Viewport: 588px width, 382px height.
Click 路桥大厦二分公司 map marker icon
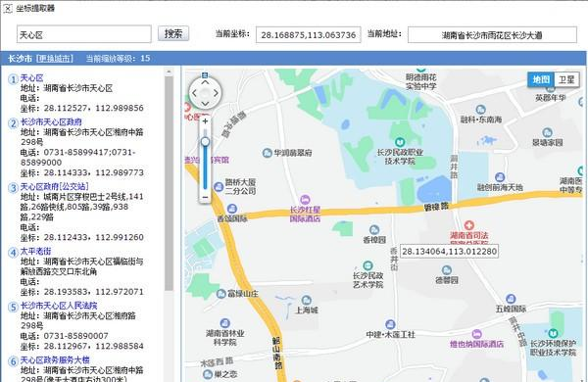point(219,186)
